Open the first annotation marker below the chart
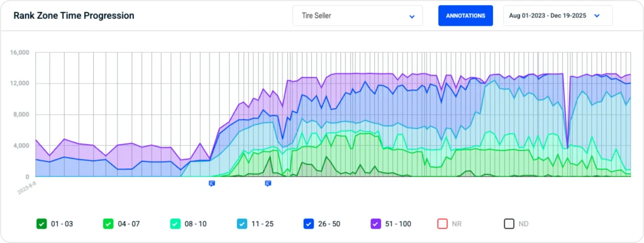This screenshot has width=644, height=243. pos(212,183)
